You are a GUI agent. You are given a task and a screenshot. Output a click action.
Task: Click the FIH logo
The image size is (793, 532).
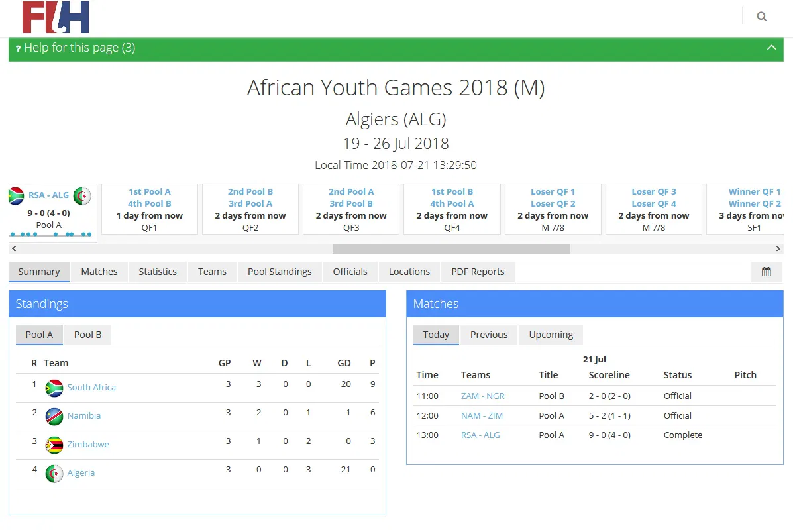coord(56,18)
